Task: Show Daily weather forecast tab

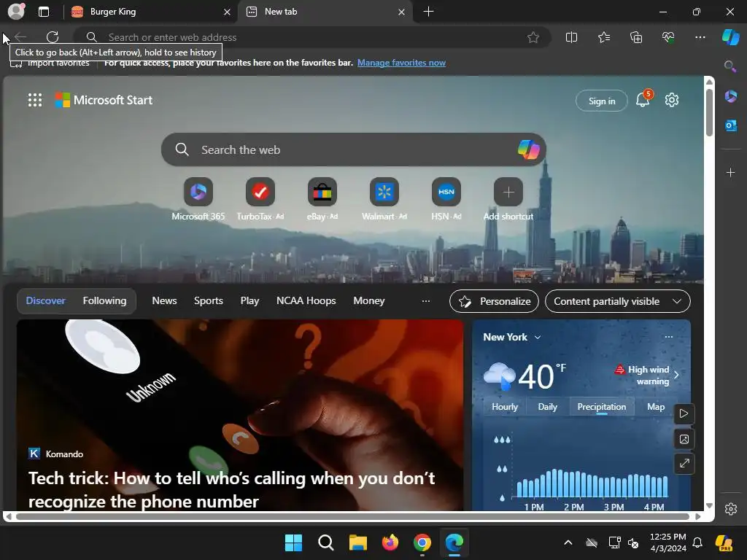Action: click(x=547, y=407)
